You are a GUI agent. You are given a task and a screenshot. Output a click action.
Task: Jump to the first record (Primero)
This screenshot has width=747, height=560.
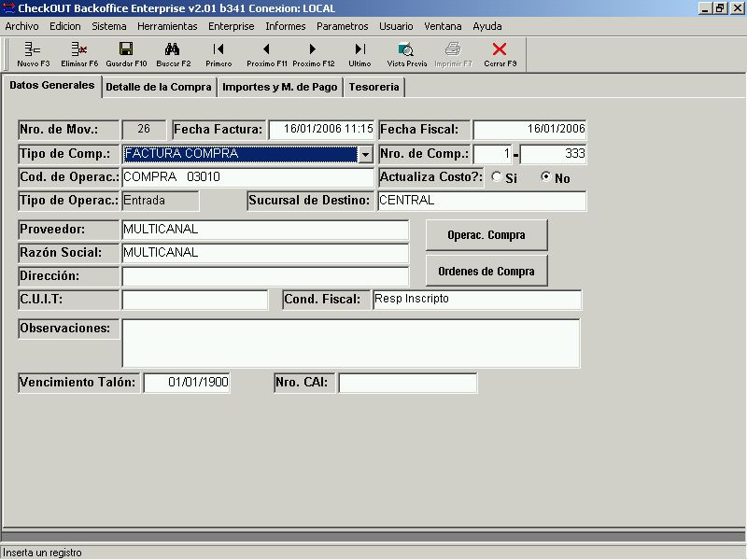pos(218,54)
